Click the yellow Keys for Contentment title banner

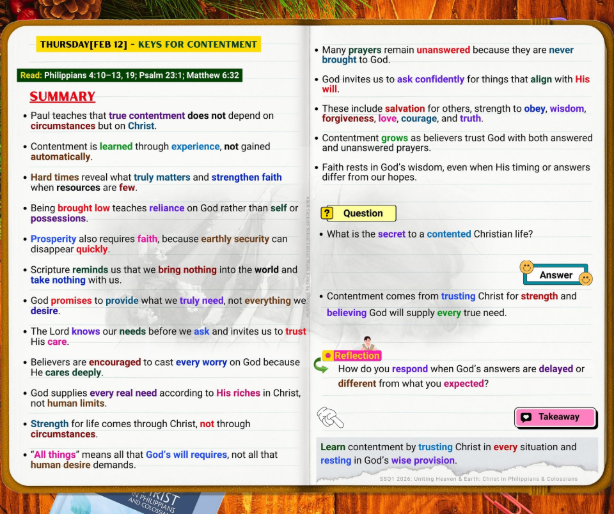click(x=148, y=44)
